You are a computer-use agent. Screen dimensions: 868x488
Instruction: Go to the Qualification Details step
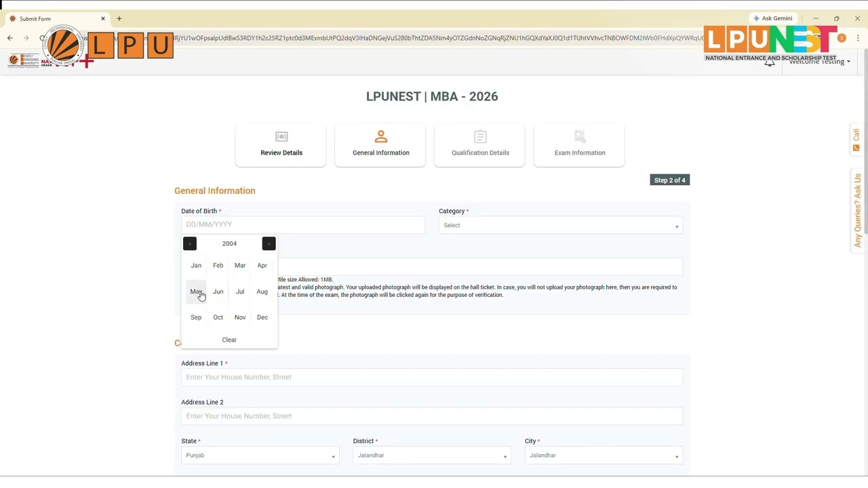point(480,145)
